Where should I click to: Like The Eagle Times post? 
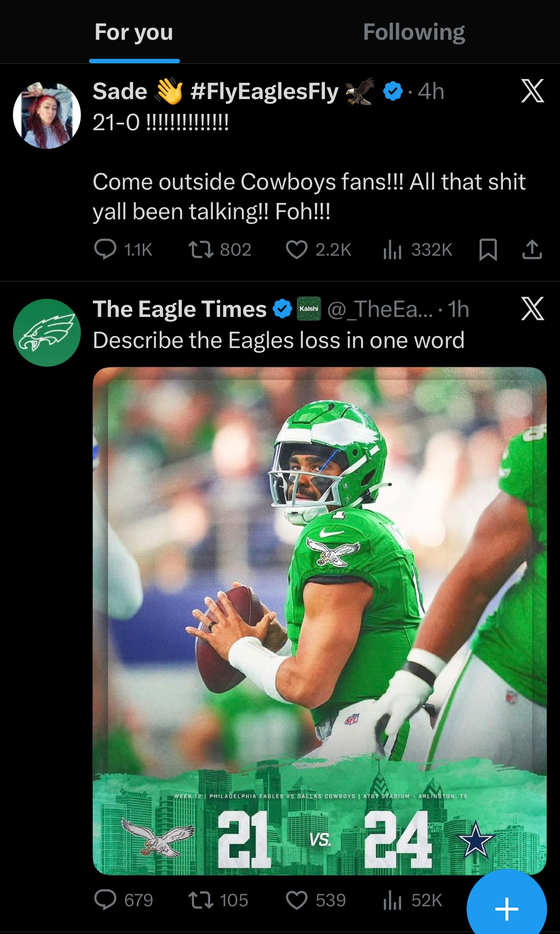297,900
